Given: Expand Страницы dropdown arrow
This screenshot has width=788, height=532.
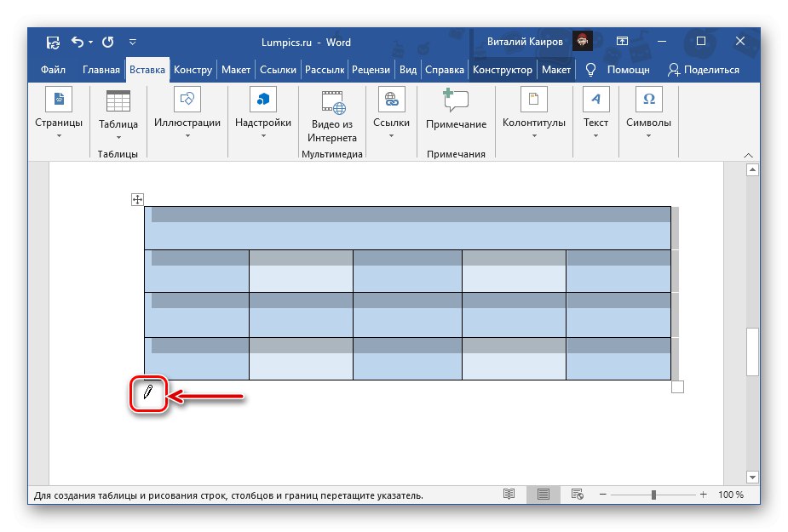Looking at the screenshot, I should 59,135.
